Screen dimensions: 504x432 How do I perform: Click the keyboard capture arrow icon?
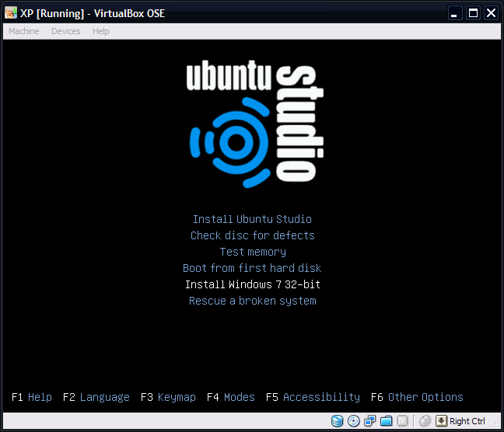coord(441,421)
